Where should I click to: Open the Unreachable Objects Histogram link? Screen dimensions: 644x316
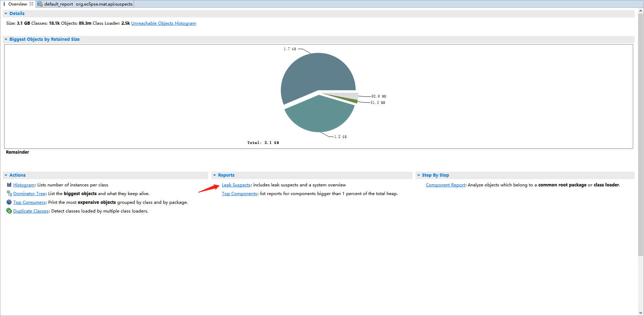coord(164,23)
